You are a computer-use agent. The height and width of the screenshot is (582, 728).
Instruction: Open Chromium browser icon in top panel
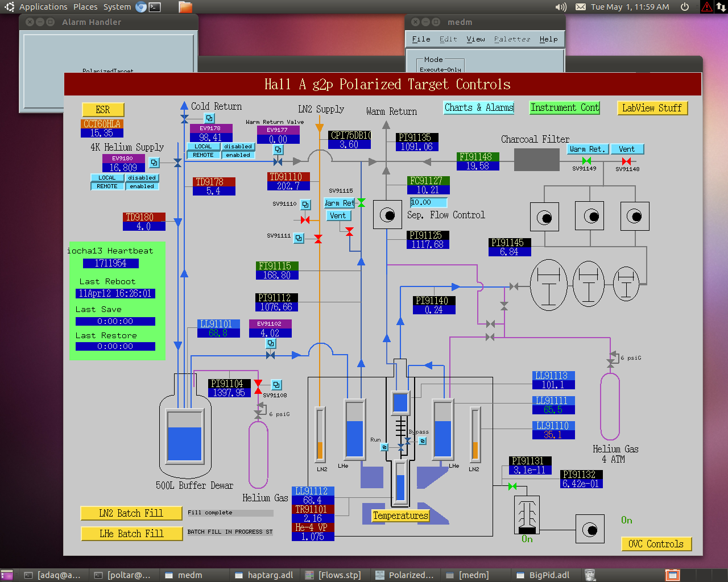pyautogui.click(x=140, y=7)
